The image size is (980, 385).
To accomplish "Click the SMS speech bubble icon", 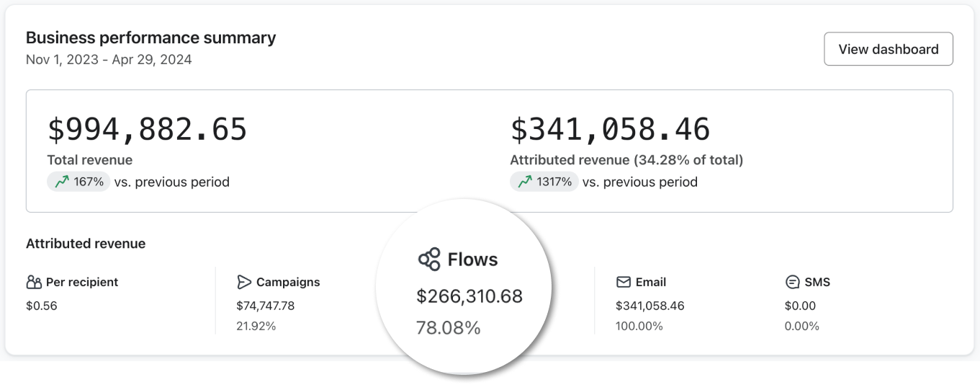I will tap(793, 282).
